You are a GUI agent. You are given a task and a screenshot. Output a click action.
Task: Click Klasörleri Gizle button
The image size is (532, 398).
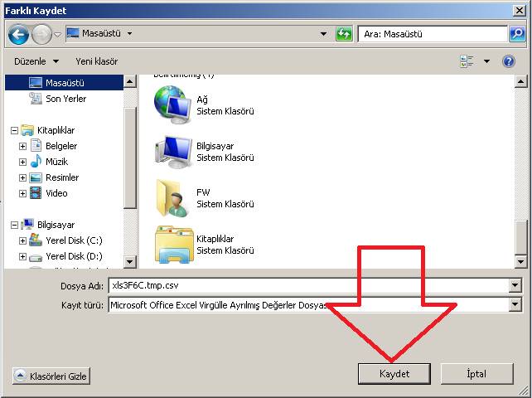click(51, 376)
